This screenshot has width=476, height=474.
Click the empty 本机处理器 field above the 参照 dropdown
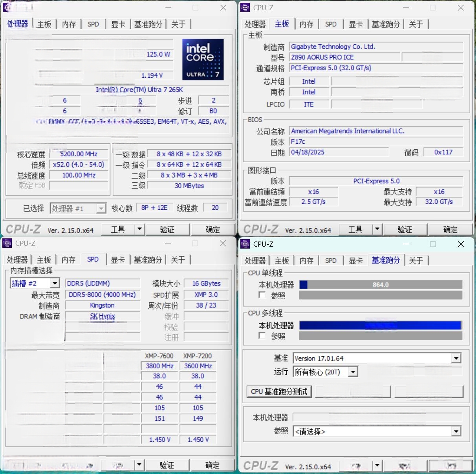[x=377, y=417]
